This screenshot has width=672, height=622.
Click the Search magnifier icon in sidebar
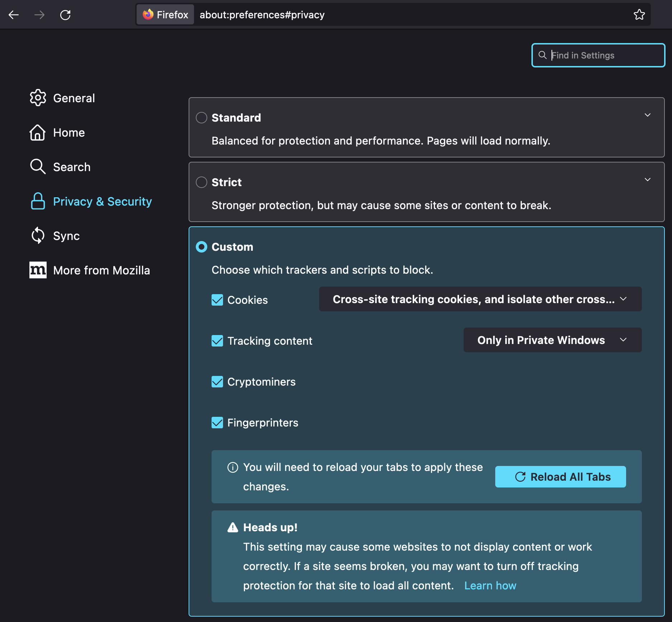pyautogui.click(x=38, y=166)
